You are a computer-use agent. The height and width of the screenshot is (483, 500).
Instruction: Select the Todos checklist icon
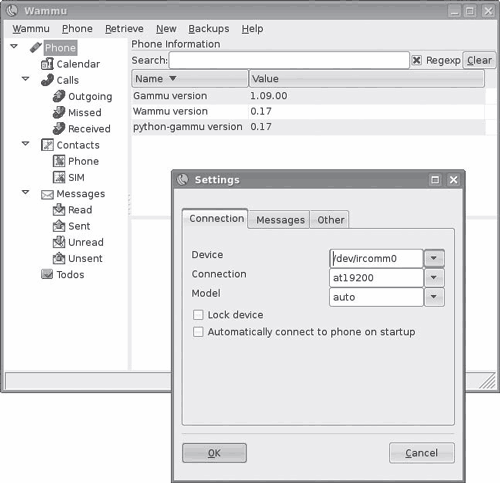(47, 274)
